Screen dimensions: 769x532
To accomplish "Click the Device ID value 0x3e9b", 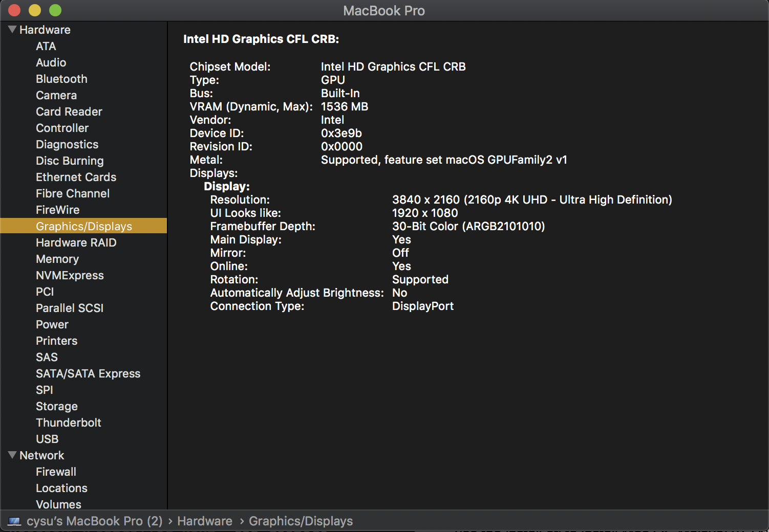I will click(341, 133).
